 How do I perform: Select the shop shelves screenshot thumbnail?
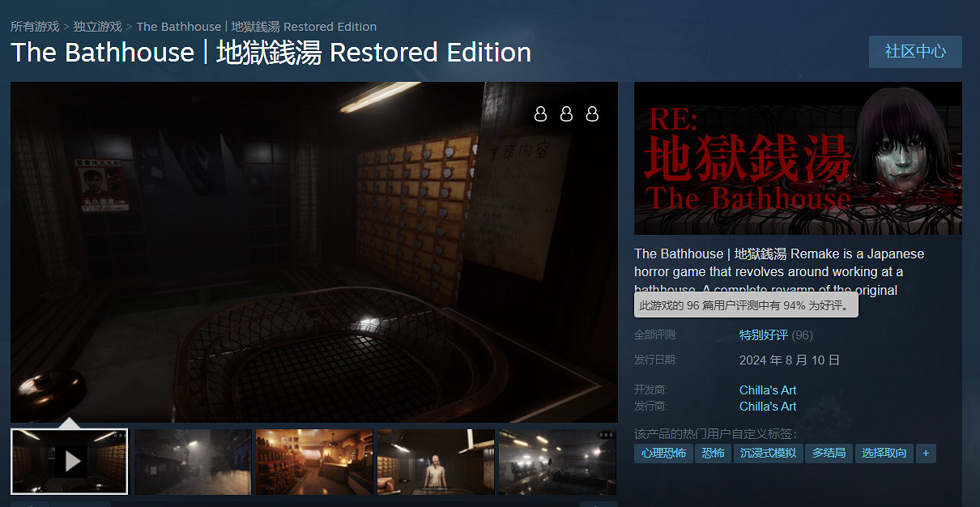point(313,462)
